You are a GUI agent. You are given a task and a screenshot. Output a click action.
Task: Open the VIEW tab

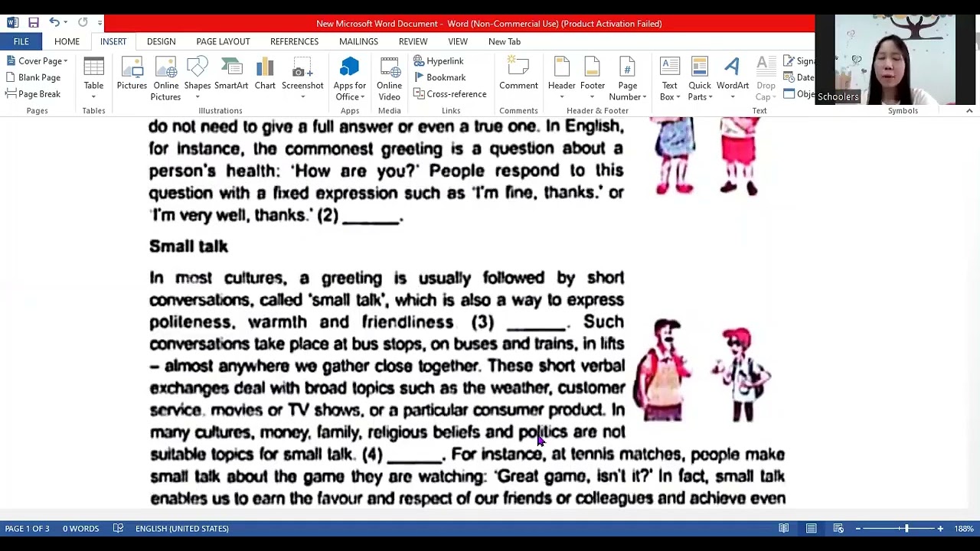[458, 41]
